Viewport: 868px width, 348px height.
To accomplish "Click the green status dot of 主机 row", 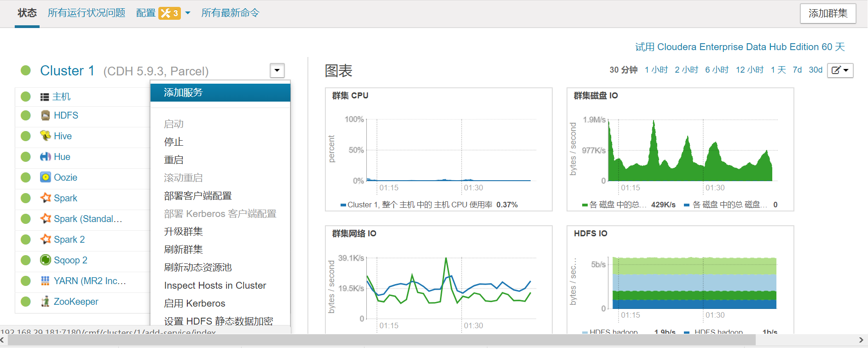I will click(x=26, y=97).
